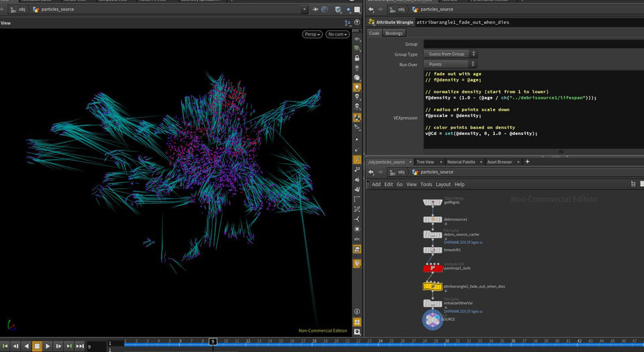Switch to the Bindings tab

(394, 33)
